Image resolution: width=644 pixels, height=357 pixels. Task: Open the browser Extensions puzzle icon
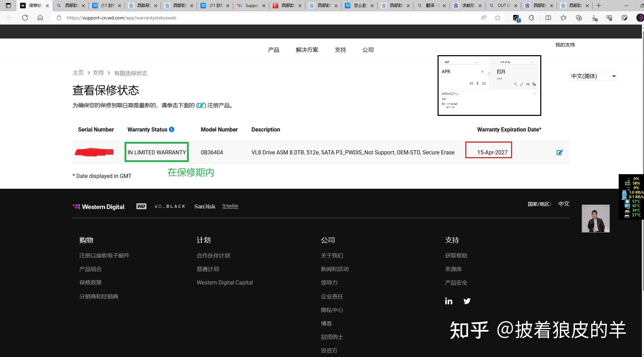pos(532,18)
